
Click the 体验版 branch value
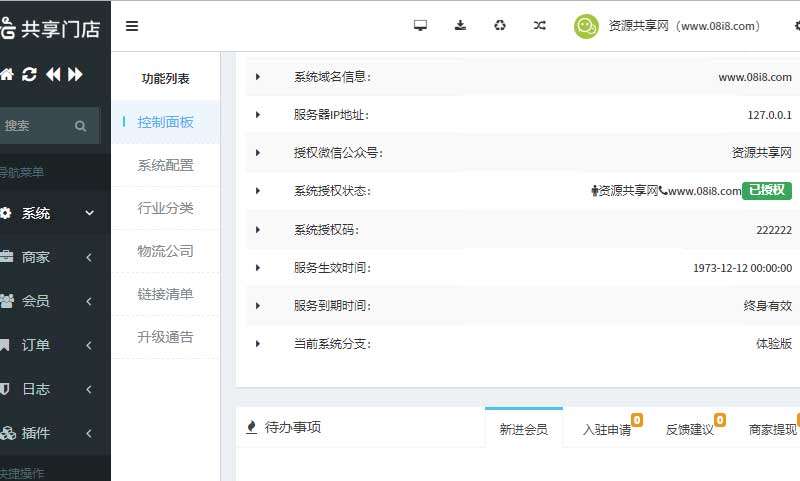[774, 344]
